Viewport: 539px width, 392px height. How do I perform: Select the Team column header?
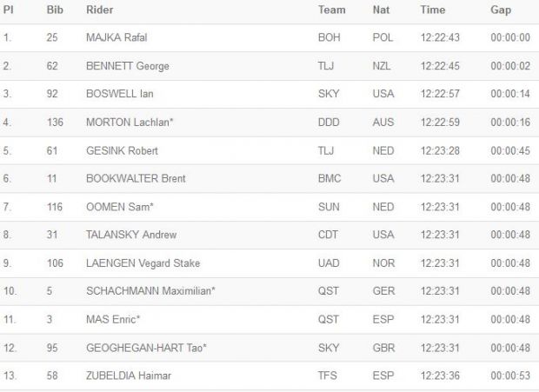331,10
